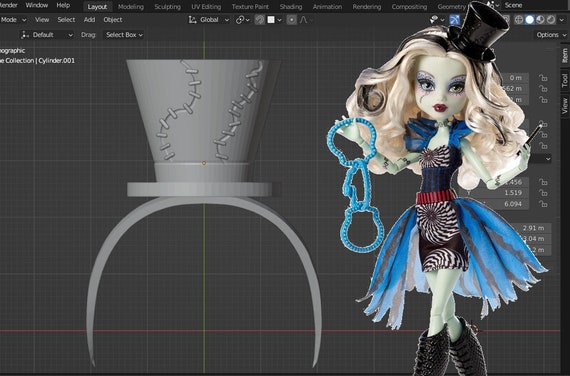Open the Default orientation dropdown
This screenshot has height=376, width=570.
(x=47, y=35)
